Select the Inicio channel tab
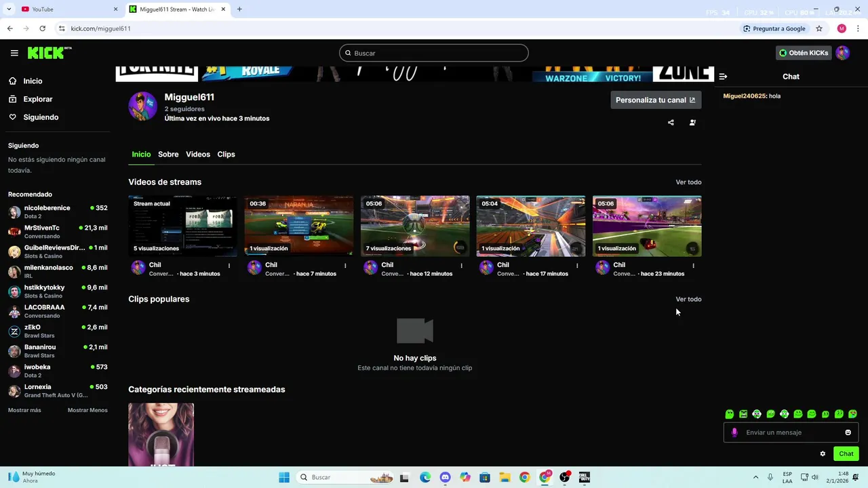Screen dimensions: 868x488 point(141,155)
